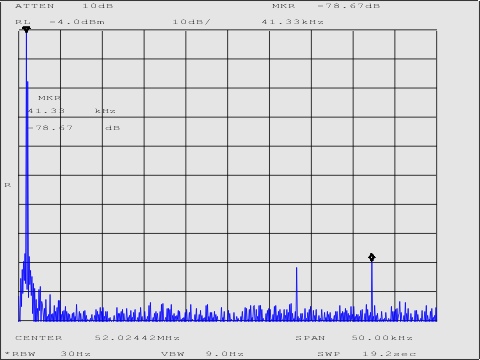Click the RL -4.0dBm reference level label
The image size is (480, 360).
[60, 22]
